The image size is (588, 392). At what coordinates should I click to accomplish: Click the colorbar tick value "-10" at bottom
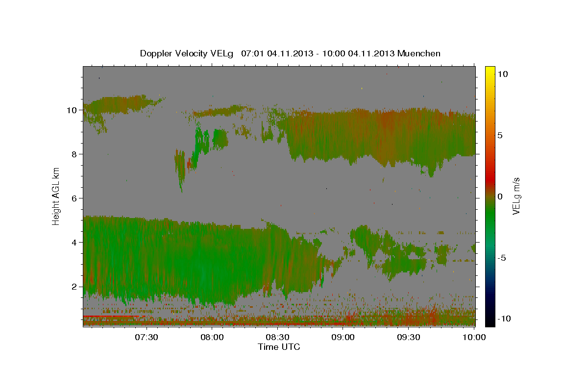(x=505, y=318)
